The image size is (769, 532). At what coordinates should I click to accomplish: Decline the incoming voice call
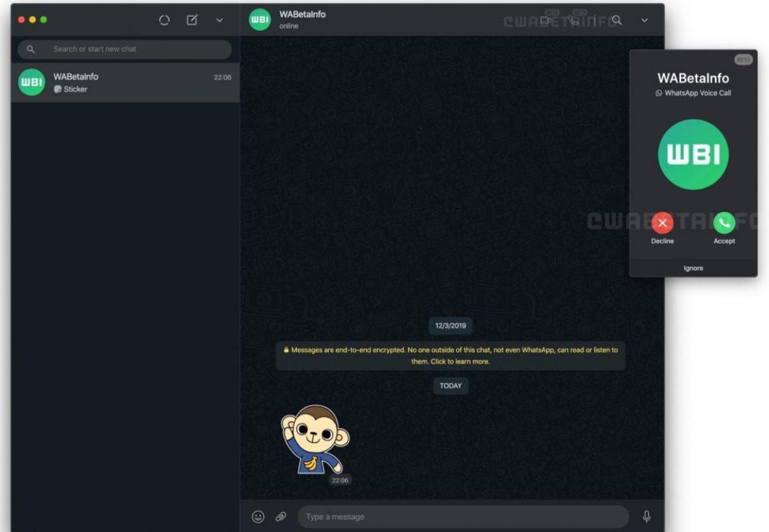click(x=662, y=224)
